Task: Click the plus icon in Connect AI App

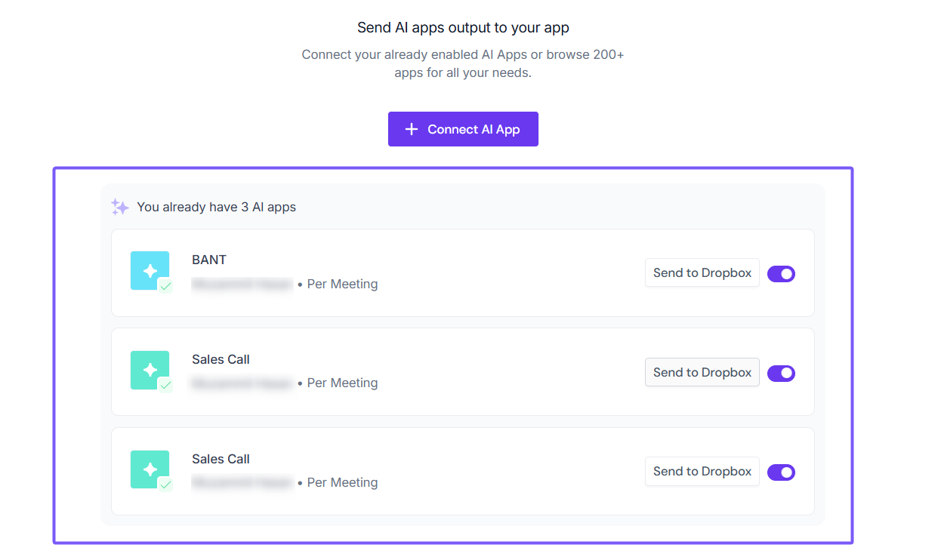Action: 411,129
